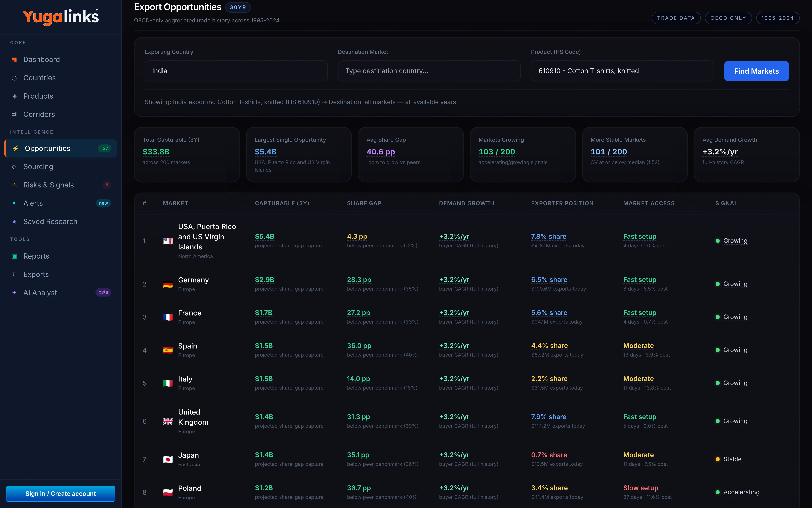Image resolution: width=812 pixels, height=508 pixels.
Task: Click Japan's Stable signal label
Action: coord(732,459)
